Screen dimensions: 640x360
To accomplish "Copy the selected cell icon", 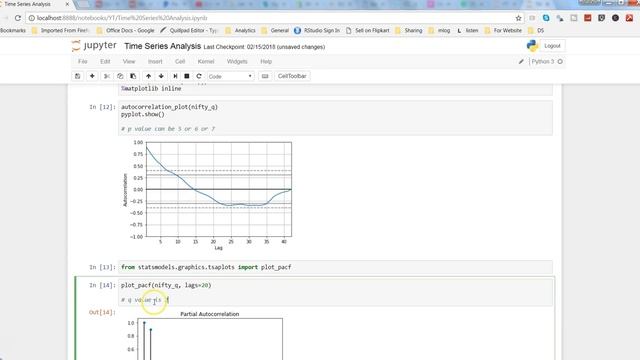I will (120, 76).
